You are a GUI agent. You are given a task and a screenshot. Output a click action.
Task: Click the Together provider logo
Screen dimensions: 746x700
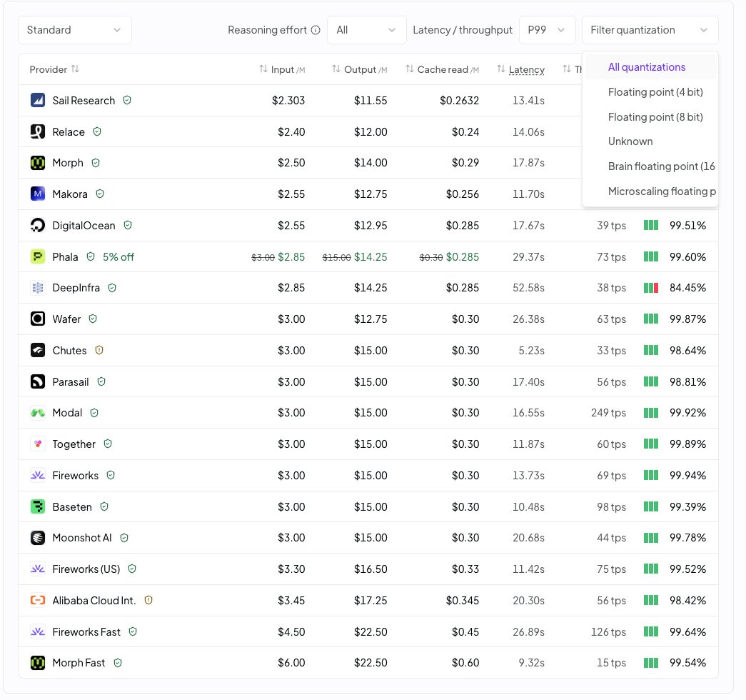[x=38, y=444]
